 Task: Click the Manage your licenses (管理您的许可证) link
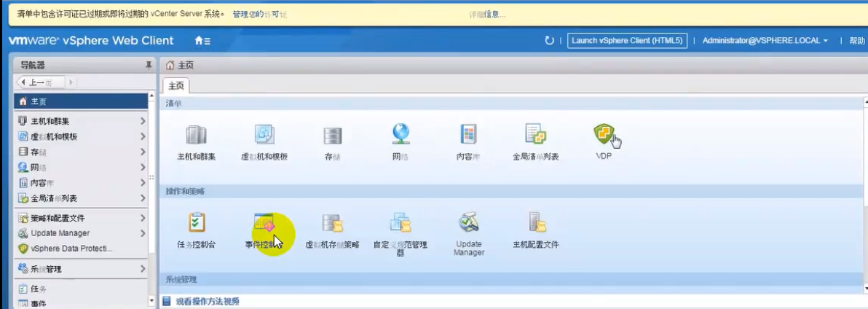(x=260, y=15)
